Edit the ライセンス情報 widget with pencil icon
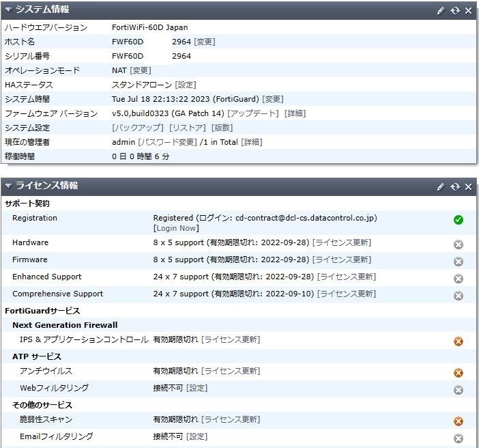 click(441, 186)
